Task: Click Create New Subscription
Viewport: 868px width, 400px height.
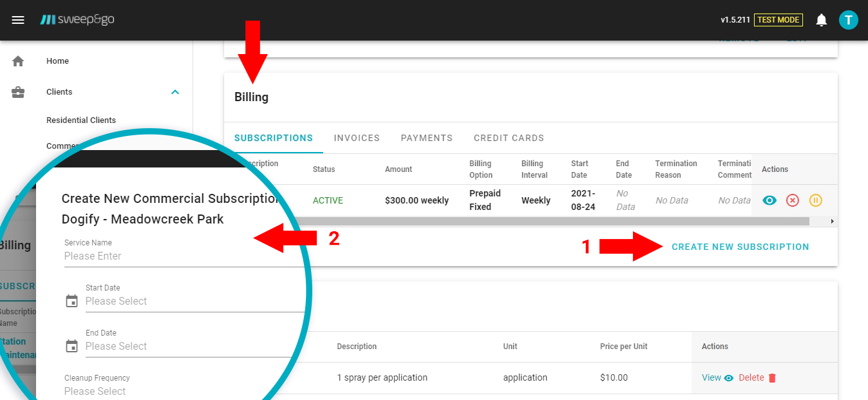Action: point(740,247)
